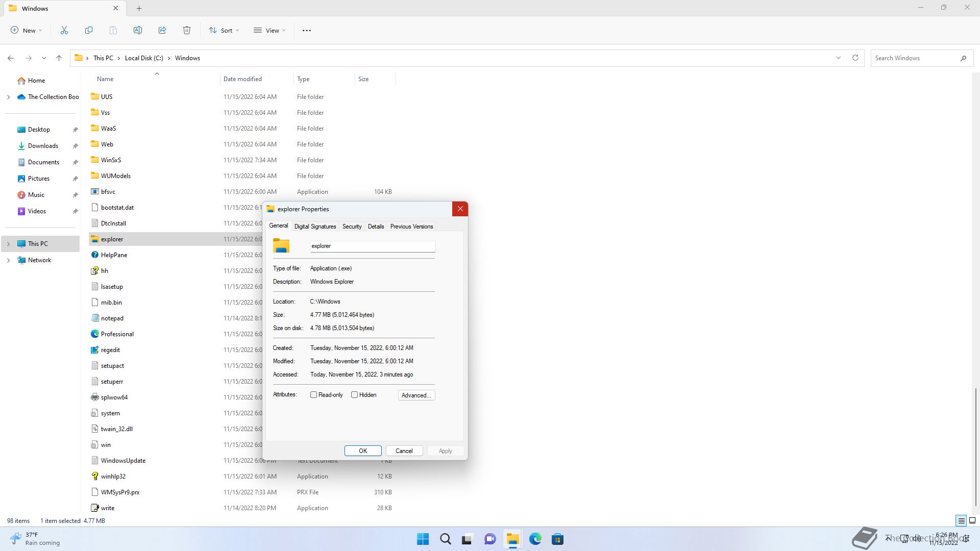Expand address bar history dropdown
Screen dimensions: 980x551
[x=838, y=58]
